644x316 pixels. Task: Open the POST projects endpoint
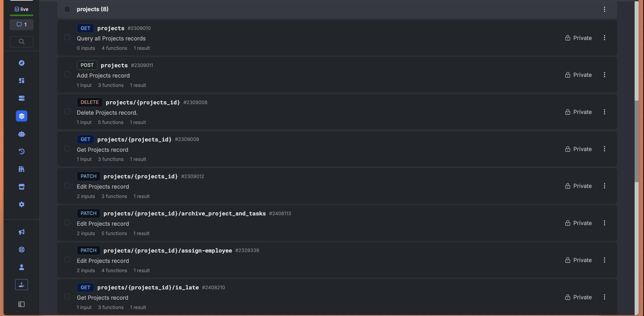coord(337,75)
